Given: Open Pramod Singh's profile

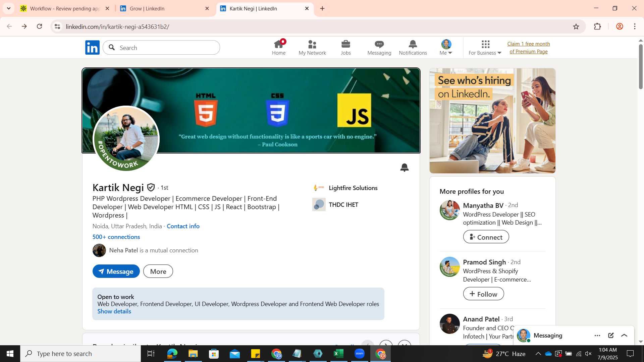Looking at the screenshot, I should 484,262.
